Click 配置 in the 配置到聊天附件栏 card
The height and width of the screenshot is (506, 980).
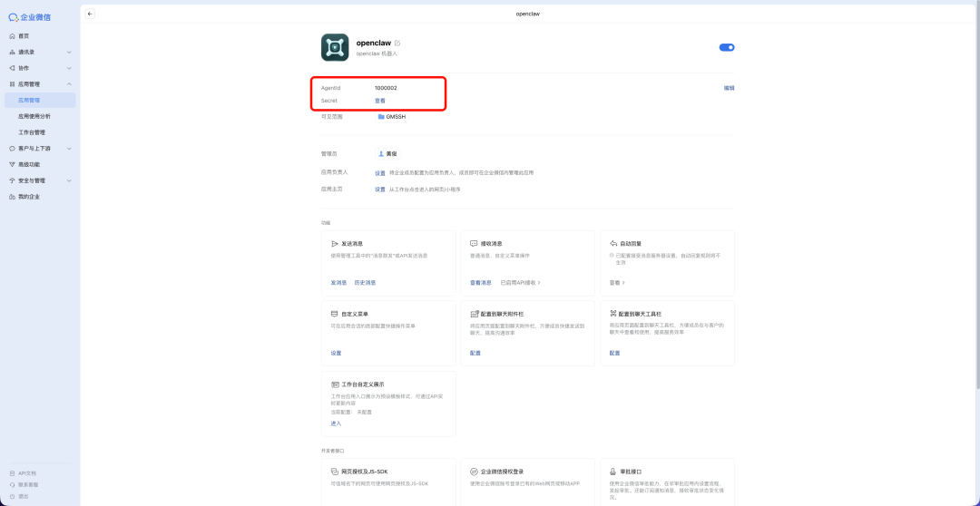pyautogui.click(x=475, y=353)
